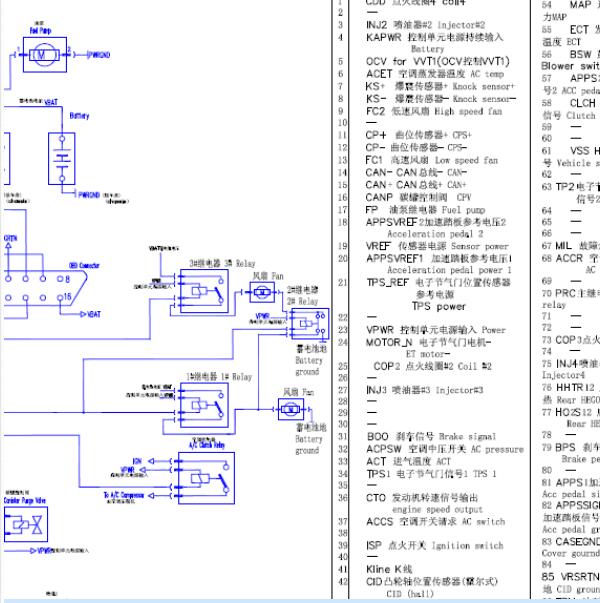Image resolution: width=600 pixels, height=603 pixels.
Task: Select the 2# Relay symbol
Action: pos(310,323)
